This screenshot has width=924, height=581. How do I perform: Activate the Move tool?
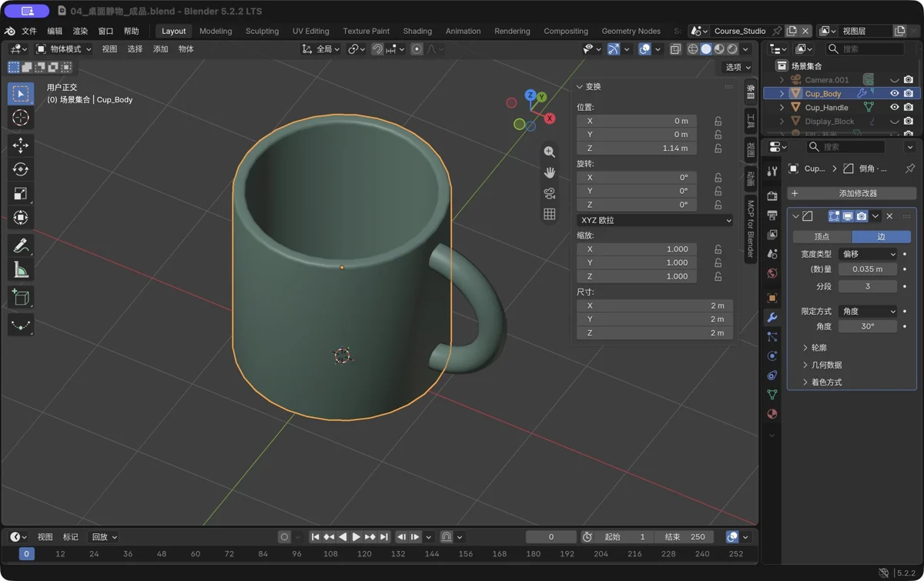pyautogui.click(x=21, y=145)
